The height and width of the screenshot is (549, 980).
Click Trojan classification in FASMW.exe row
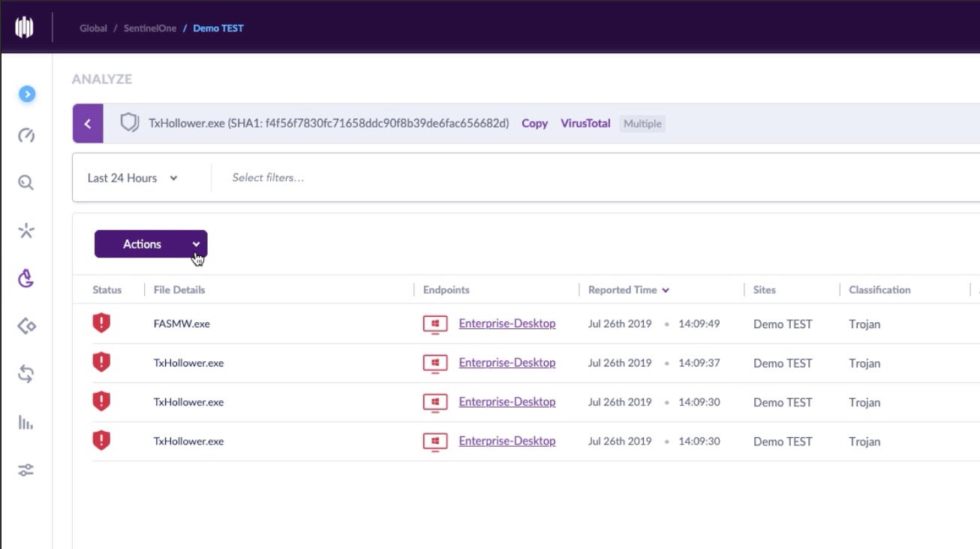(864, 324)
